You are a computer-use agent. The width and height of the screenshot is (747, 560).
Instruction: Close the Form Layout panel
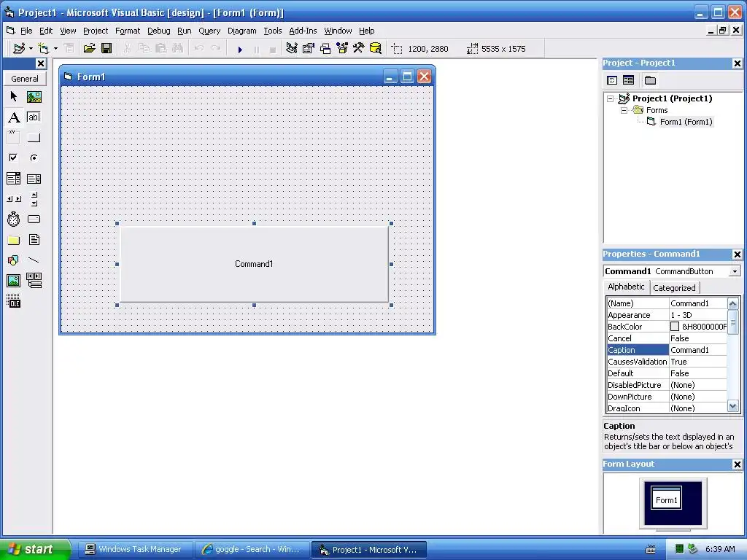pyautogui.click(x=737, y=464)
